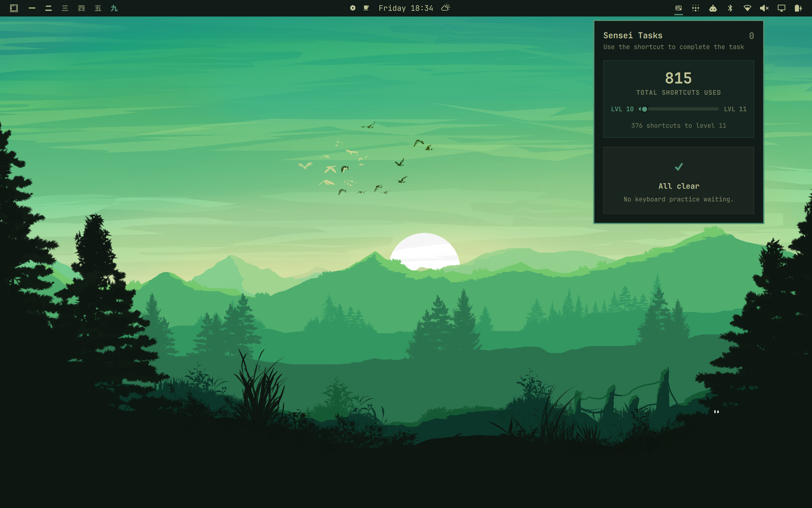Screen dimensions: 812x508
Task: Open the Wi-Fi network icon
Action: coord(747,8)
